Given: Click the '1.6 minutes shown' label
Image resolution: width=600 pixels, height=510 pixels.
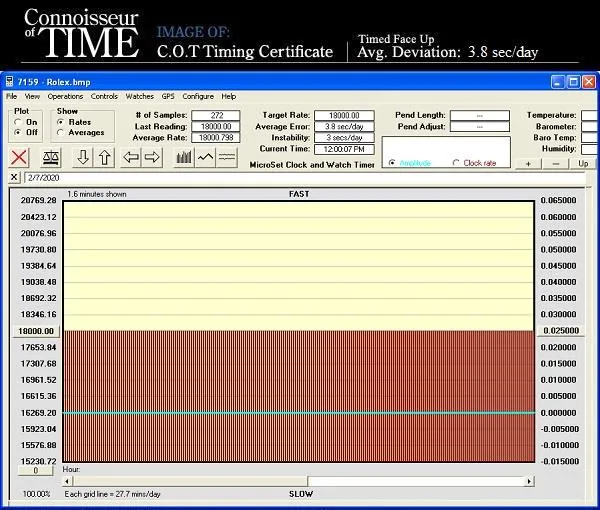Looking at the screenshot, I should tap(97, 194).
